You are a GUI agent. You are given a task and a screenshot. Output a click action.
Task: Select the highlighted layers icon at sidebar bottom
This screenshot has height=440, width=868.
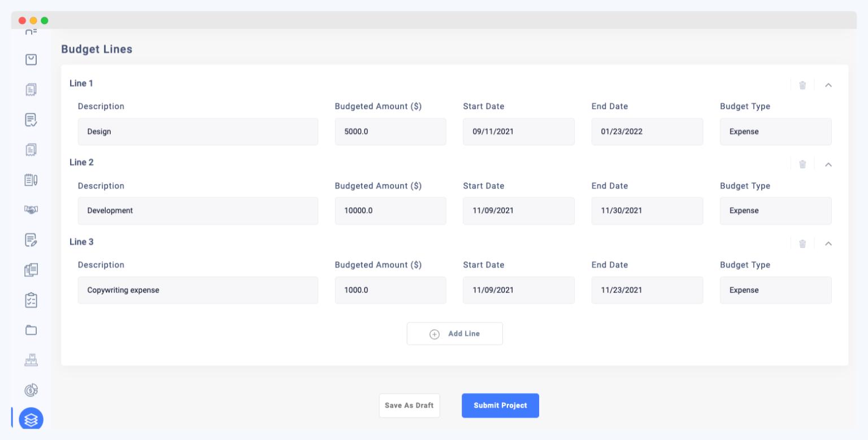pyautogui.click(x=31, y=419)
